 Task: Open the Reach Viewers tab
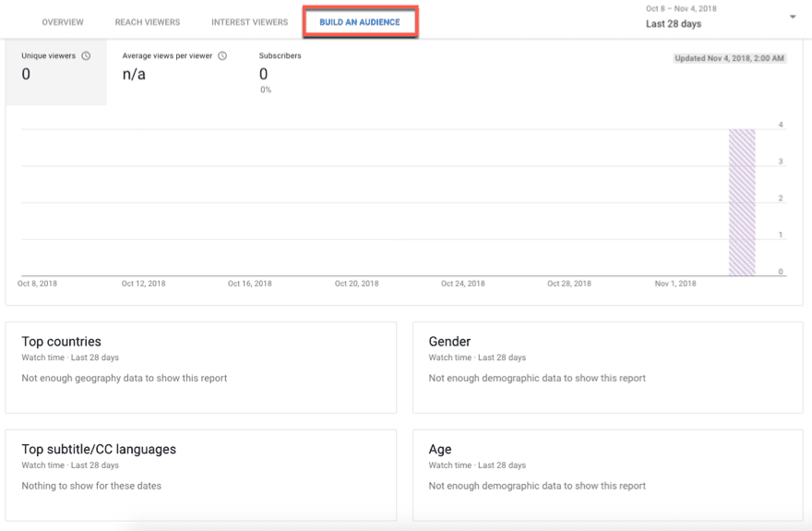point(148,22)
